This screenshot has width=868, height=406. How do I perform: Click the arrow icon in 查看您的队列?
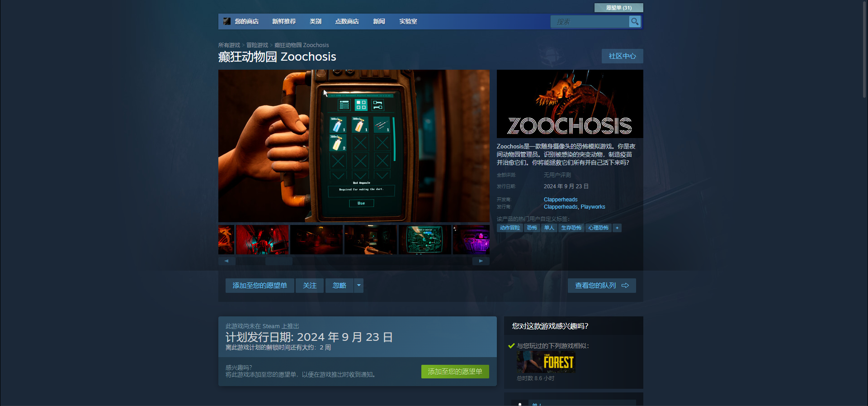tap(625, 286)
